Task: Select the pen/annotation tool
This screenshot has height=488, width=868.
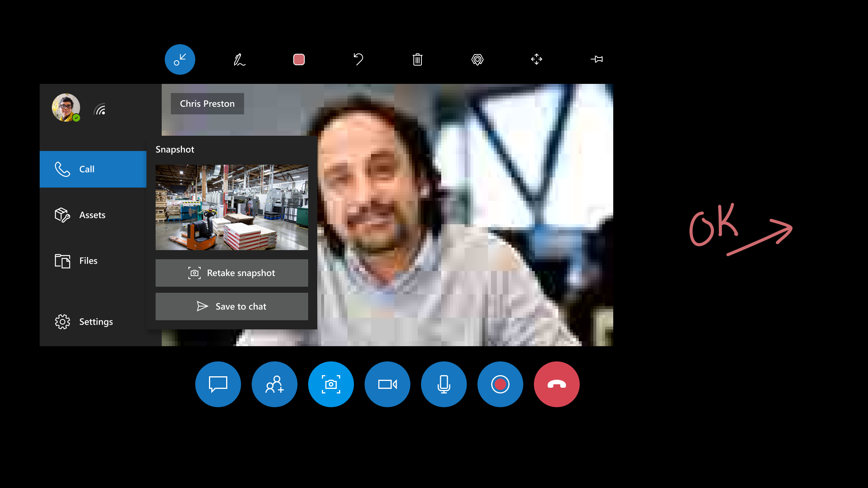Action: pyautogui.click(x=239, y=59)
